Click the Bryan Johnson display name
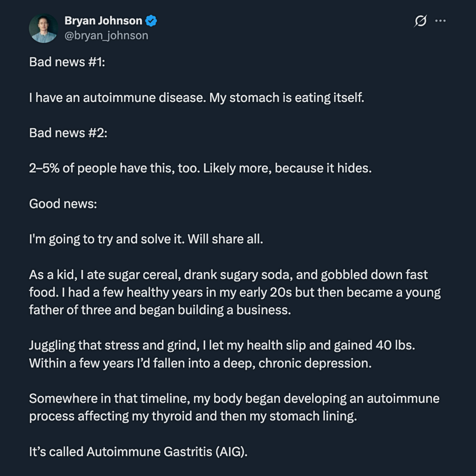Viewport: 476px width, 476px height. (103, 21)
